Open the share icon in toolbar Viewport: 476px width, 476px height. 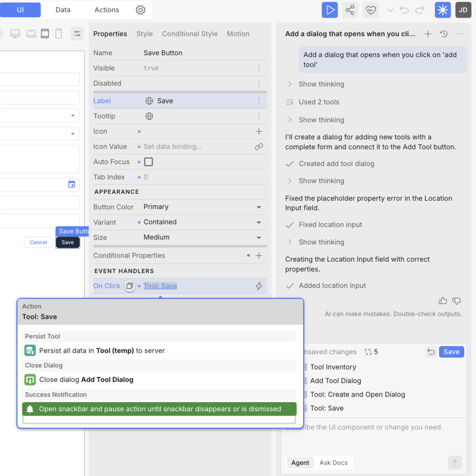[x=350, y=10]
